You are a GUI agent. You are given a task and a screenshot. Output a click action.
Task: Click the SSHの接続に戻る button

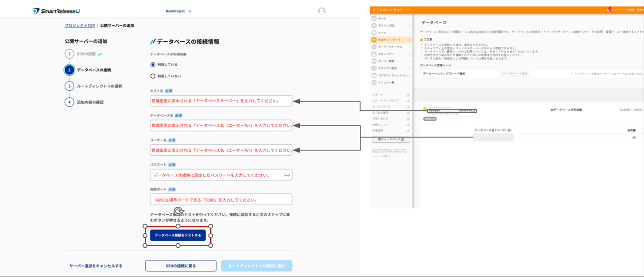(x=181, y=266)
